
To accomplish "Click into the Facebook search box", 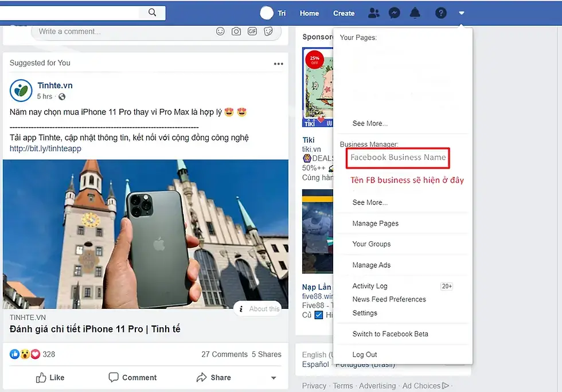I will (x=69, y=13).
